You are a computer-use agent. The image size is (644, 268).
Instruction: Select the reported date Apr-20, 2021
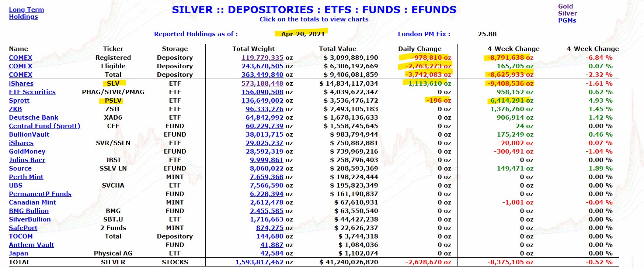[x=303, y=34]
